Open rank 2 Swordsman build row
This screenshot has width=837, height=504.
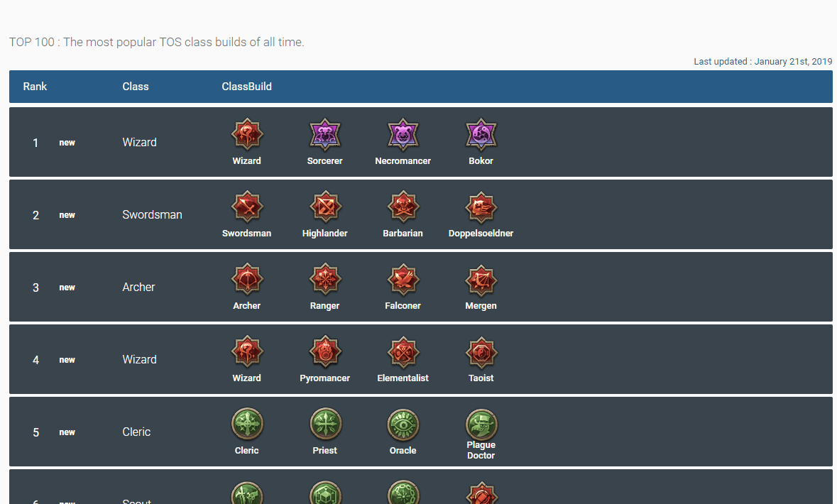[x=421, y=214]
